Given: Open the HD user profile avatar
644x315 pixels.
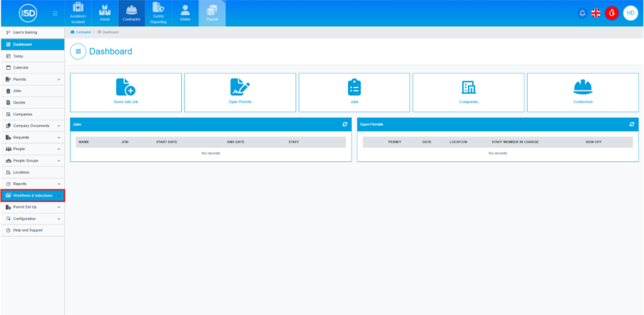Looking at the screenshot, I should click(x=630, y=13).
